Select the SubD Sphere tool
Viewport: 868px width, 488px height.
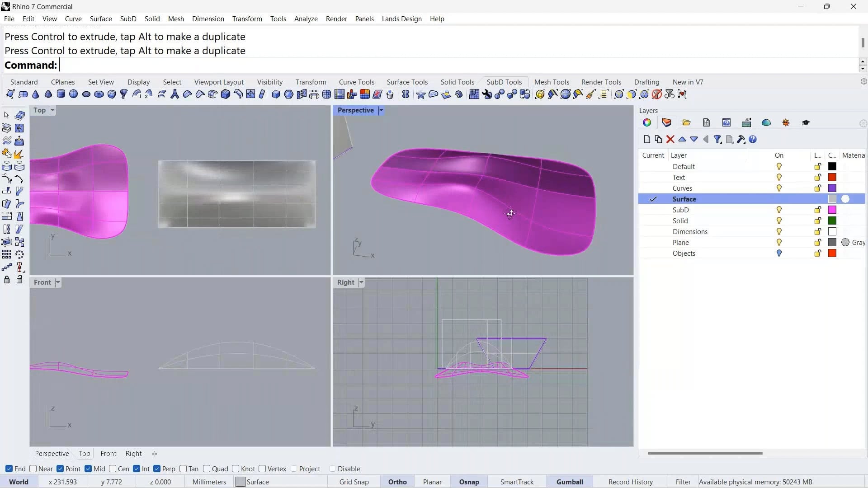(73, 94)
